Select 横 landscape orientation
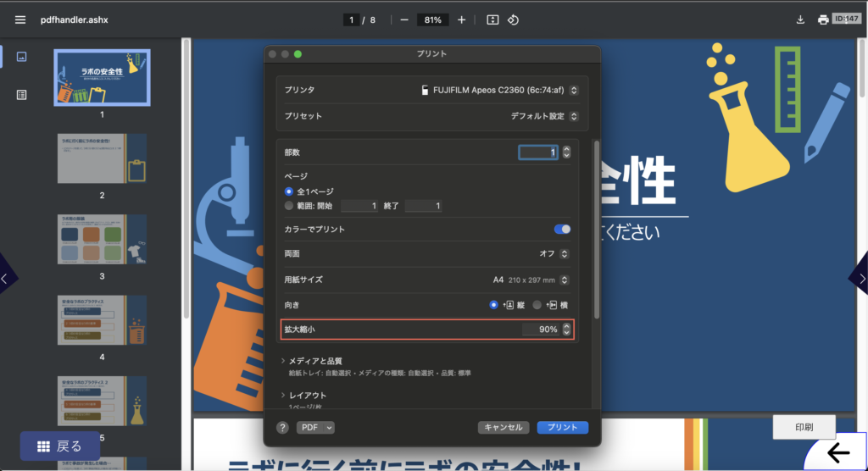This screenshot has height=471, width=868. 537,305
